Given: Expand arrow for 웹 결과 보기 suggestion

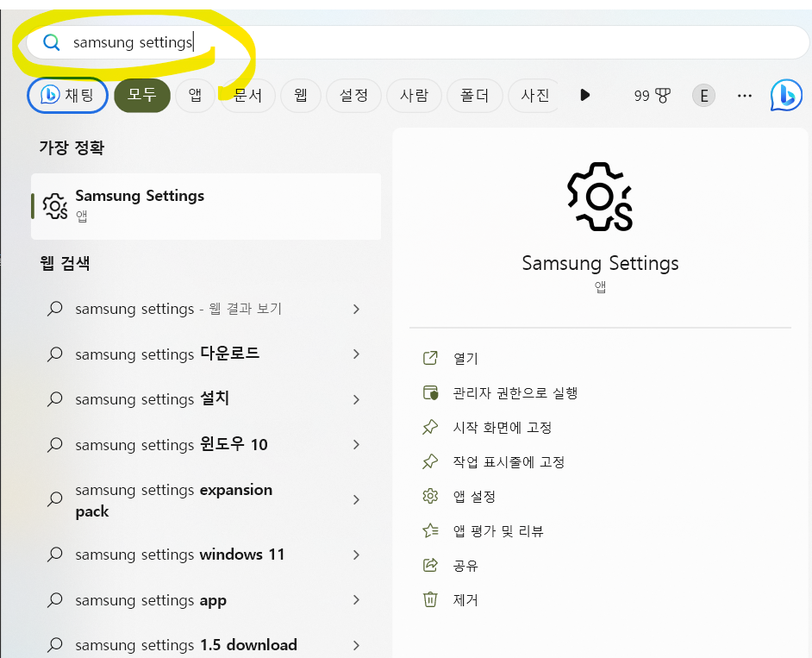Looking at the screenshot, I should click(x=356, y=309).
